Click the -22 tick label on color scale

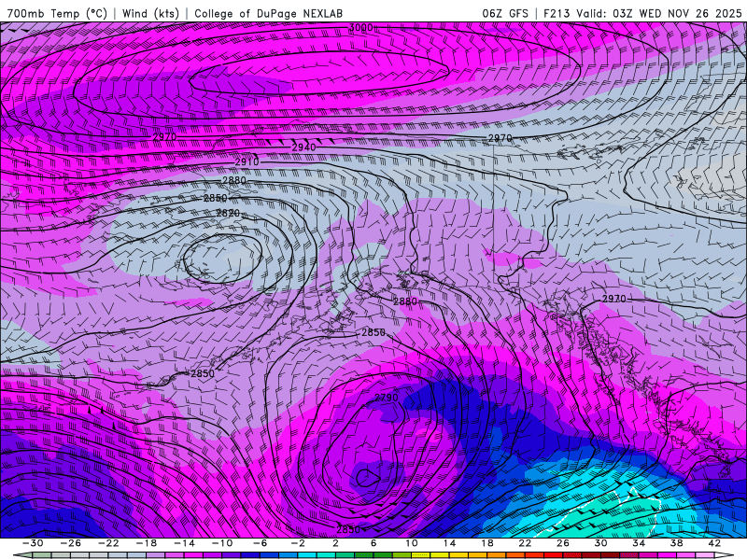tap(108, 543)
